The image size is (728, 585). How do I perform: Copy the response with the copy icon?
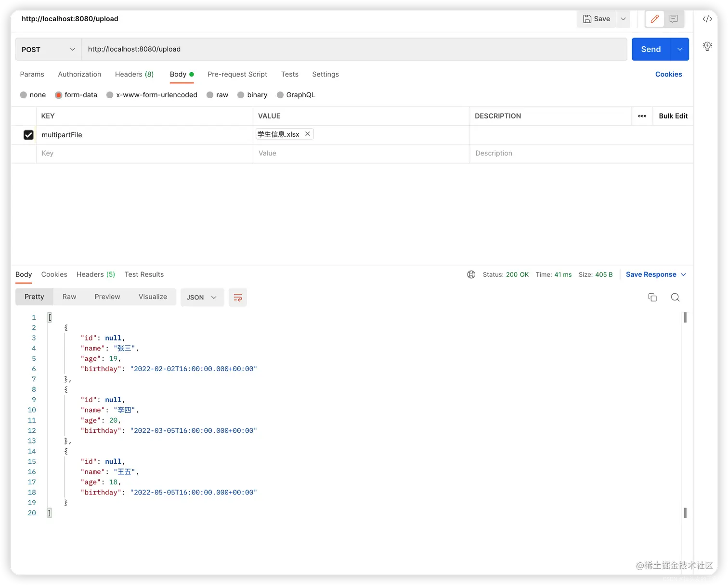[652, 297]
